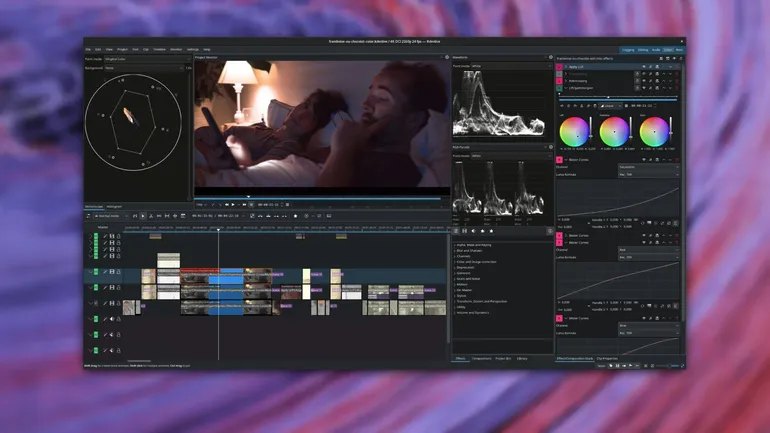770x433 pixels.
Task: Switch to the Clip Properties tab
Action: point(607,359)
